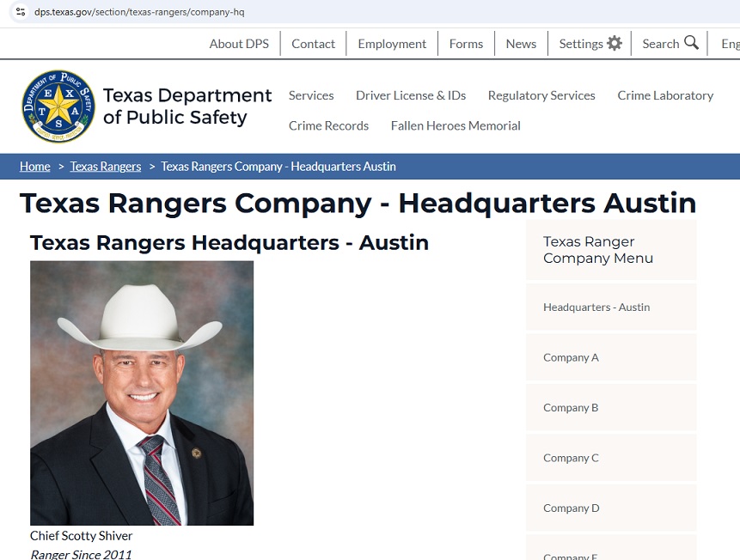Open the News menu item
The width and height of the screenshot is (740, 560).
[x=520, y=43]
